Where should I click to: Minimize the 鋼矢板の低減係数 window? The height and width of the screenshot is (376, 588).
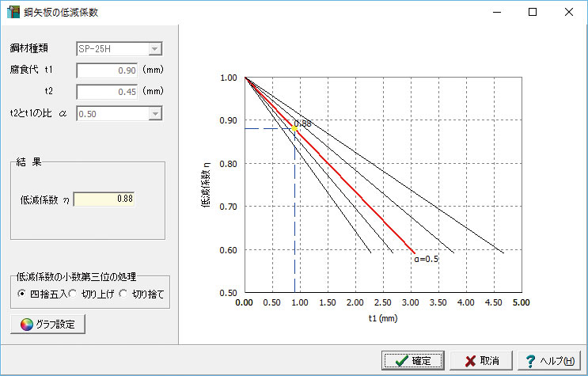pyautogui.click(x=497, y=13)
